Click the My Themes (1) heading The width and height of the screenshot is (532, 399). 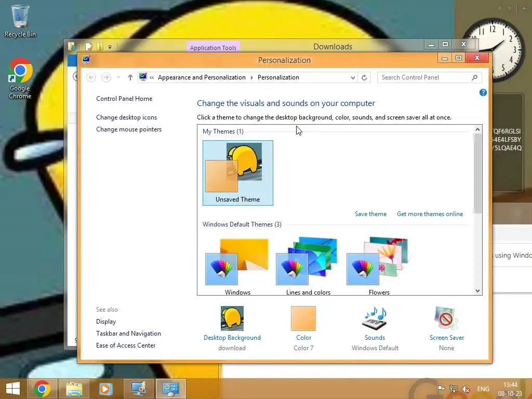click(x=223, y=131)
